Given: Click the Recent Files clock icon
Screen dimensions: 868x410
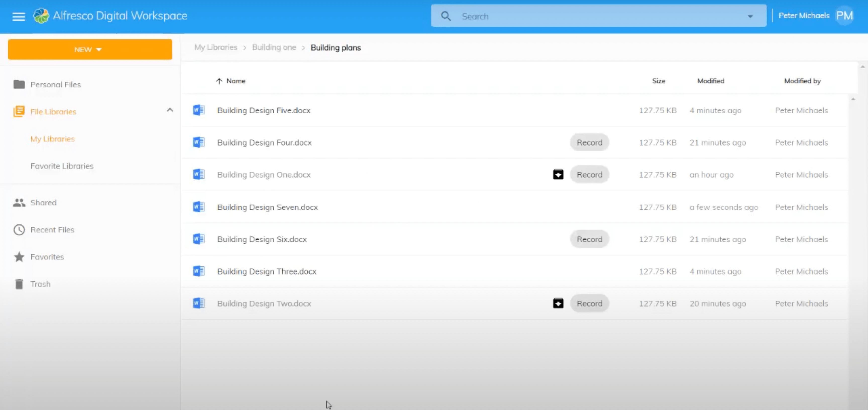Looking at the screenshot, I should click(19, 230).
